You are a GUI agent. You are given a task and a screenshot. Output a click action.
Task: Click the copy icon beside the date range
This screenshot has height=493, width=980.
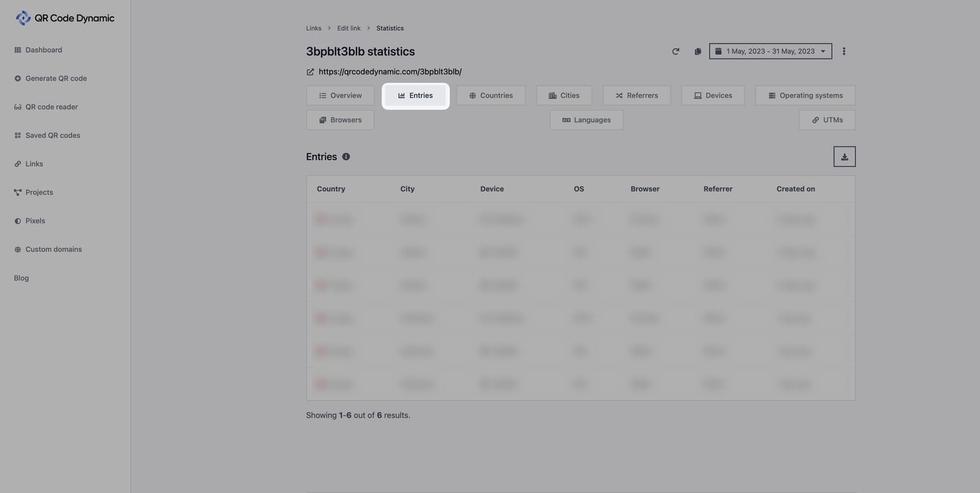tap(698, 51)
